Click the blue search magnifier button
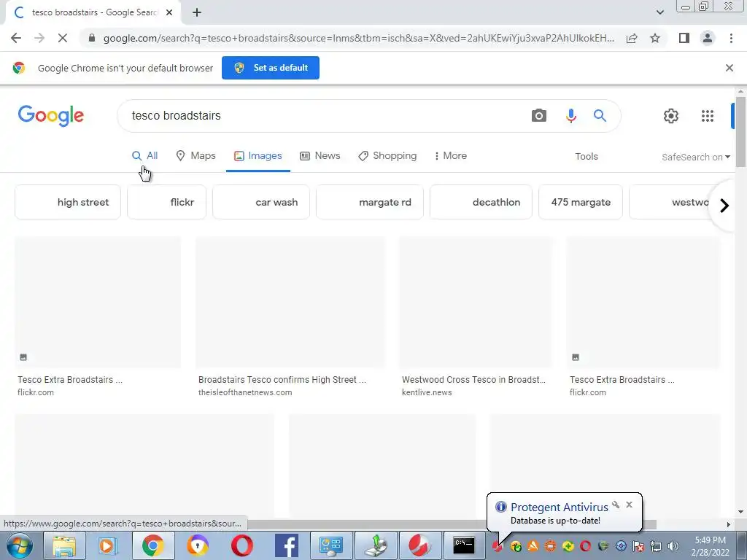This screenshot has height=560, width=747. [600, 116]
